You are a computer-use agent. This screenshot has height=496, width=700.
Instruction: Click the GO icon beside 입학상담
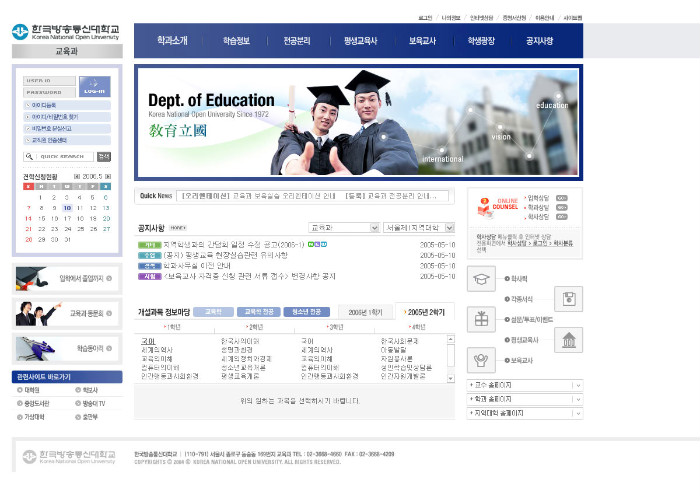coord(562,198)
